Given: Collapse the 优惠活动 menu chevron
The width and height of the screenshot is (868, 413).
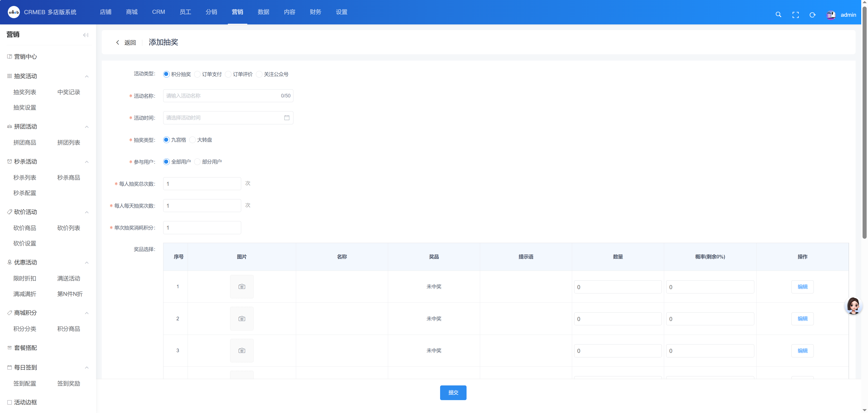Looking at the screenshot, I should 87,263.
